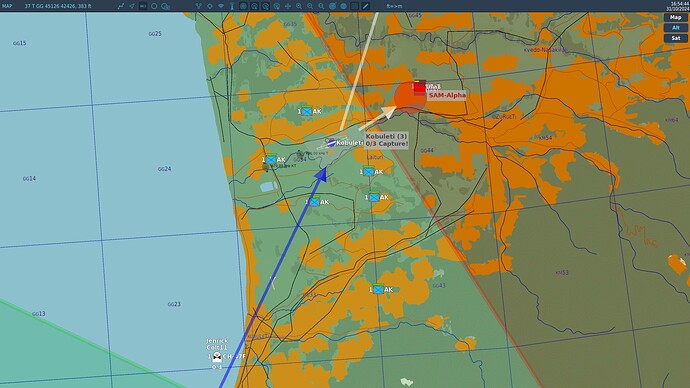690x388 pixels.
Task: Click the zoom out magnifier icon
Action: pos(310,6)
